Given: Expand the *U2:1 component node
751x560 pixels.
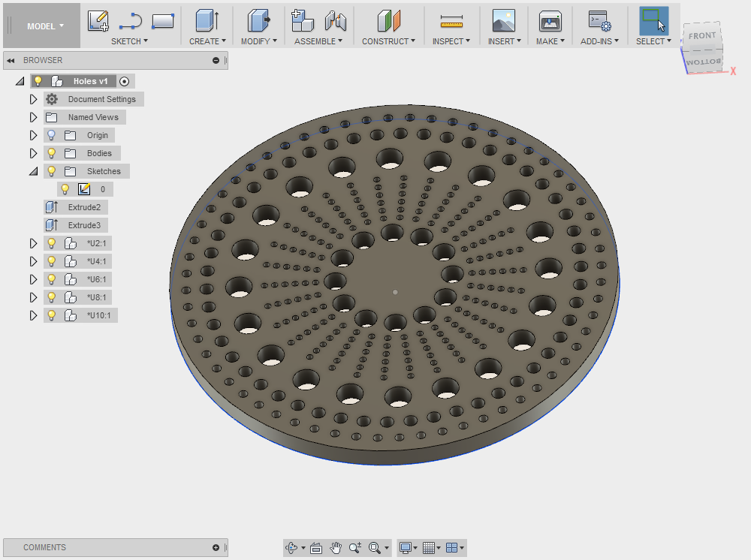Looking at the screenshot, I should click(33, 243).
